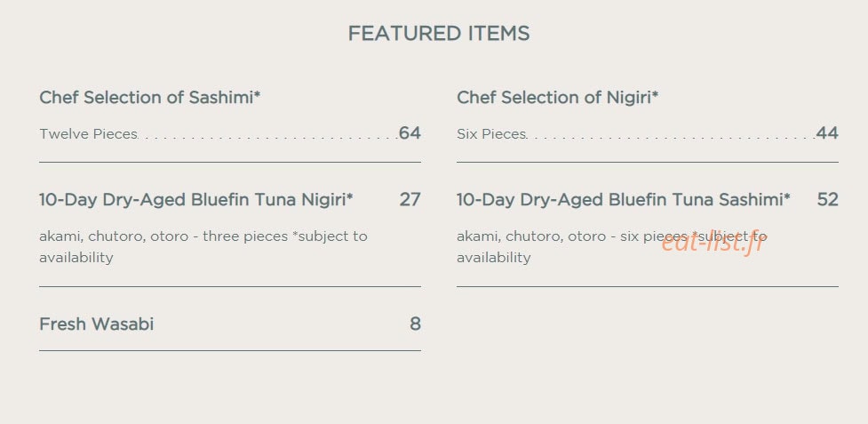The height and width of the screenshot is (424, 868).
Task: Click the three pieces akami description
Action: (203, 247)
